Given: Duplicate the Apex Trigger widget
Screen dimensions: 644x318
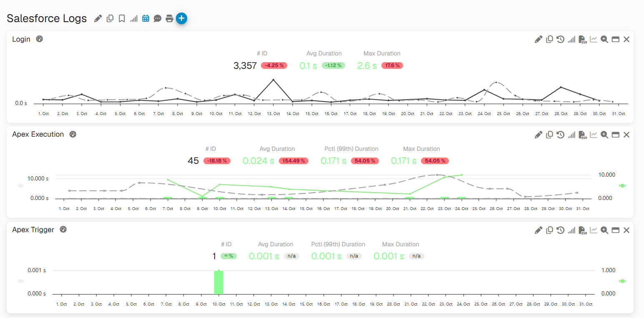Looking at the screenshot, I should pyautogui.click(x=550, y=230).
